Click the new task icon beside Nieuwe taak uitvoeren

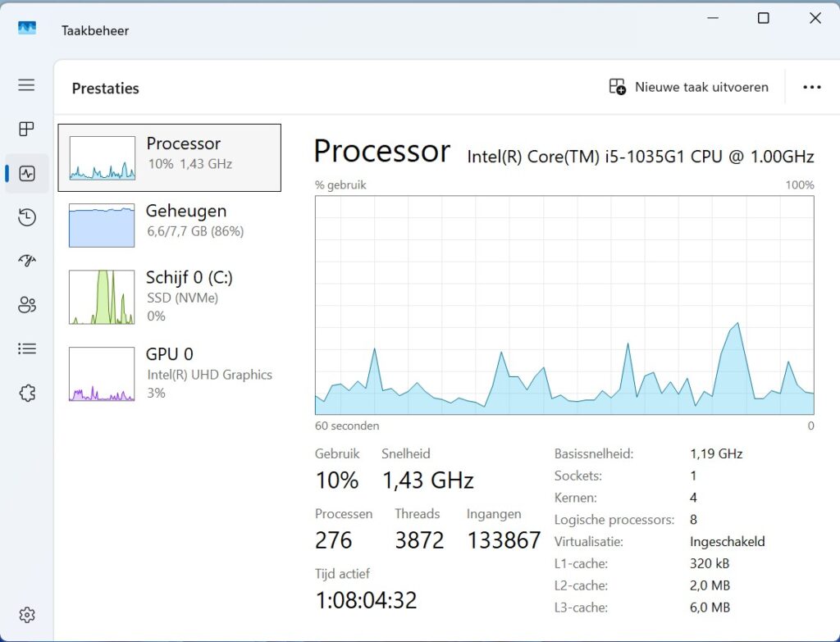617,87
